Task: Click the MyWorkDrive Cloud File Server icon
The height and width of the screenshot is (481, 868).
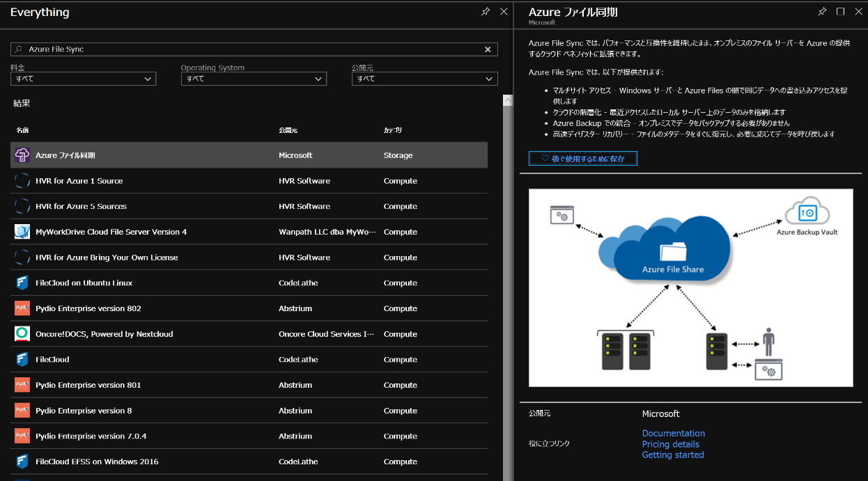Action: coord(22,232)
